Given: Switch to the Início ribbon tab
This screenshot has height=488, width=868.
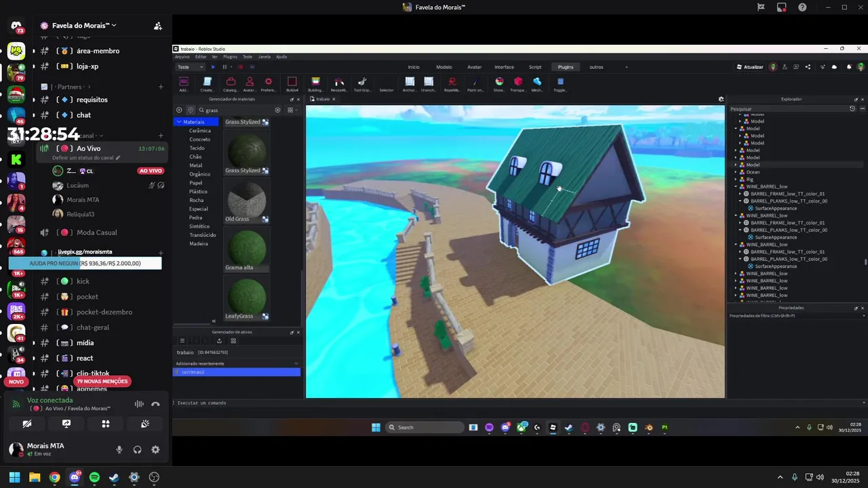Looking at the screenshot, I should (414, 67).
